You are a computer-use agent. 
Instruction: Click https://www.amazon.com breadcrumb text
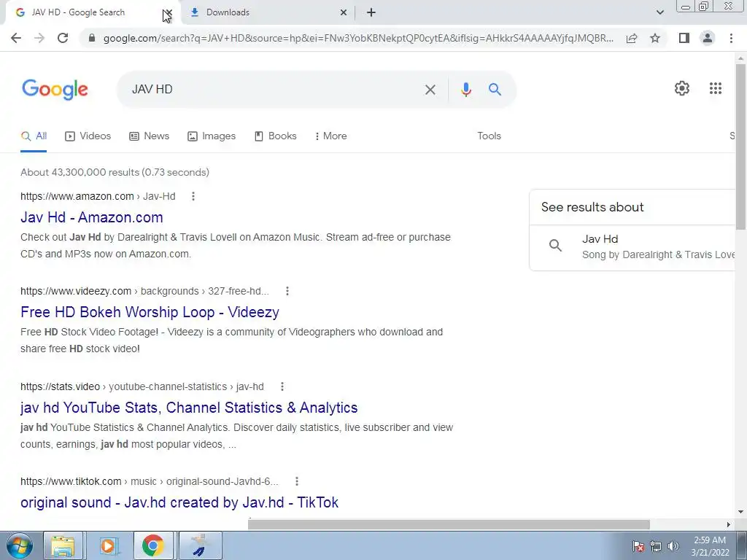(x=77, y=196)
